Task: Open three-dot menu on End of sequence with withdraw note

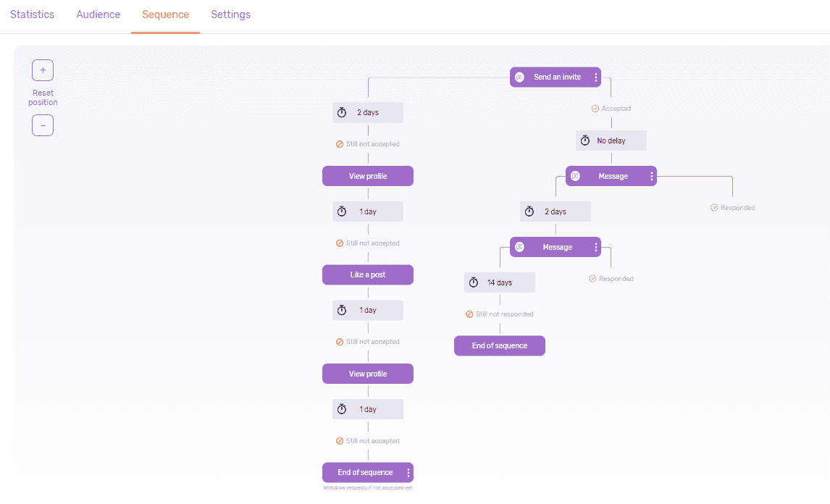Action: (x=408, y=473)
